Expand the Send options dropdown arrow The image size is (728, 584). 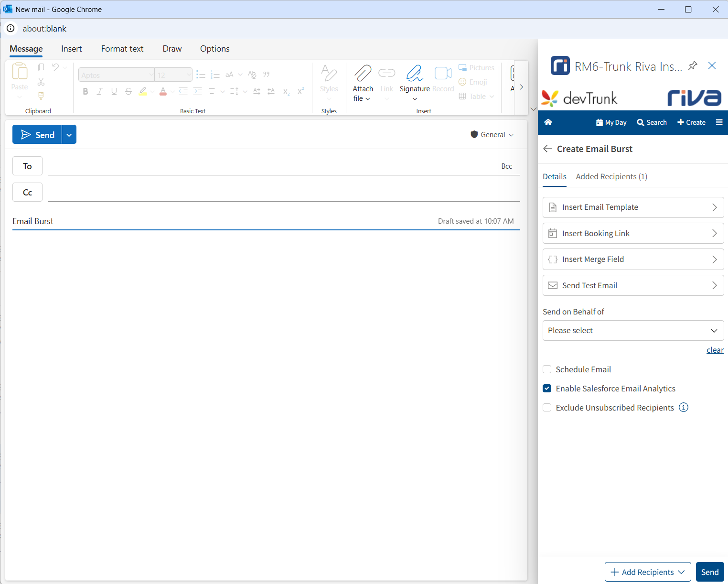point(69,135)
